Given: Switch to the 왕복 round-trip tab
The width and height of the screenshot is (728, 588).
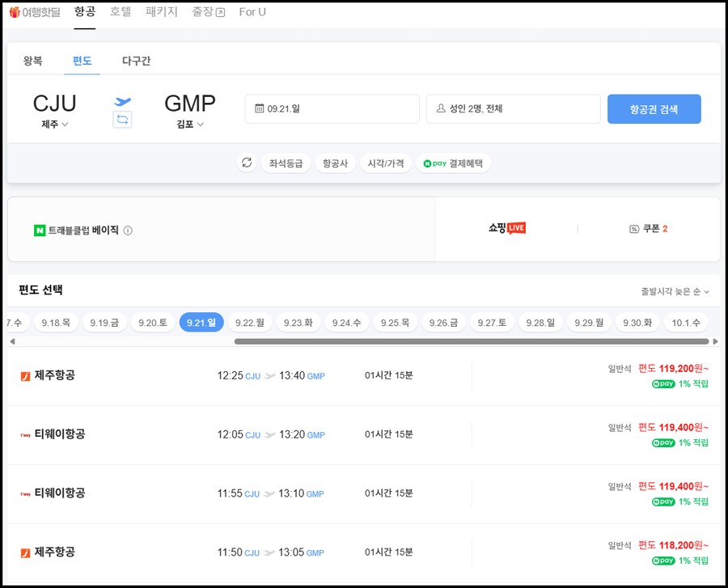Looking at the screenshot, I should coord(33,61).
